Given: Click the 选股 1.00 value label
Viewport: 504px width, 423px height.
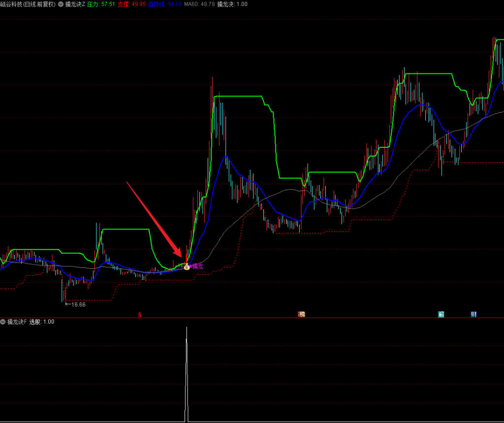Looking at the screenshot, I should [x=42, y=322].
